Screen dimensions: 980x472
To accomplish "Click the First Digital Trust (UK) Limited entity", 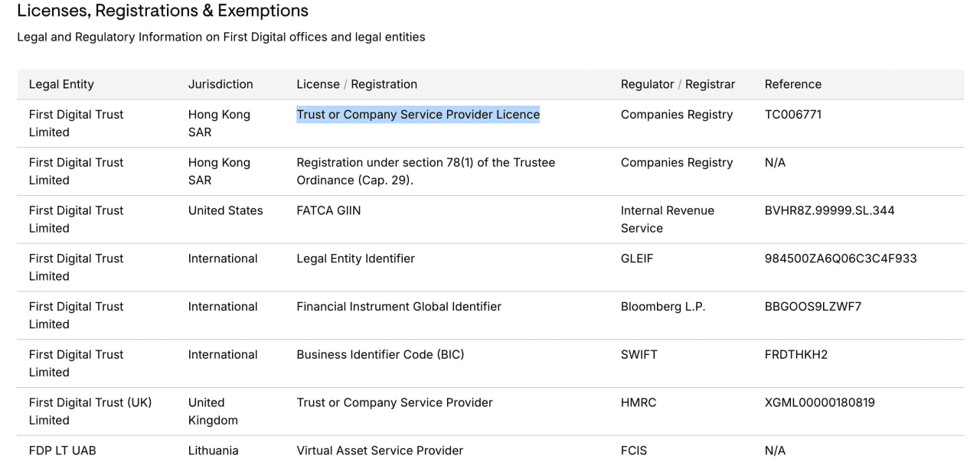I will [90, 411].
